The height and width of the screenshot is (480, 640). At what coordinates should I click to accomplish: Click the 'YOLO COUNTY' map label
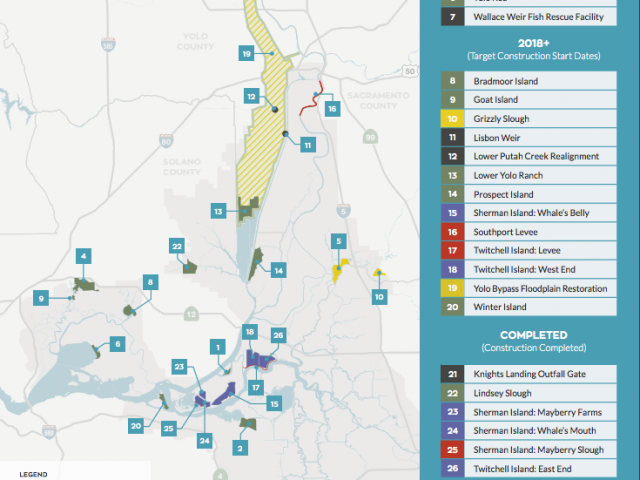[195, 42]
